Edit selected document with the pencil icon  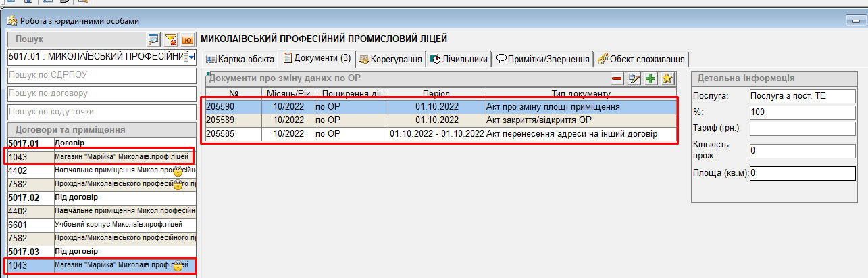point(634,78)
